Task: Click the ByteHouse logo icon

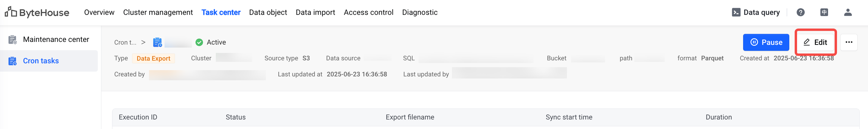Action: click(x=11, y=12)
